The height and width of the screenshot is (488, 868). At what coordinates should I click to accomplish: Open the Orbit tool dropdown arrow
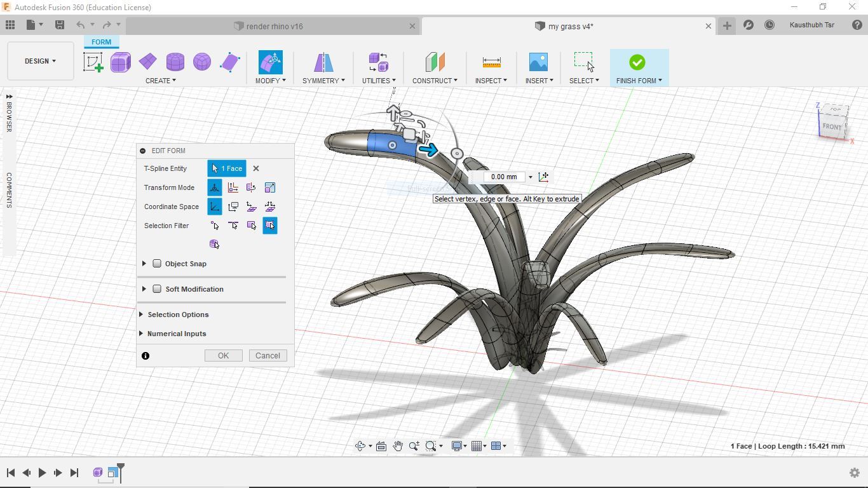click(x=369, y=446)
